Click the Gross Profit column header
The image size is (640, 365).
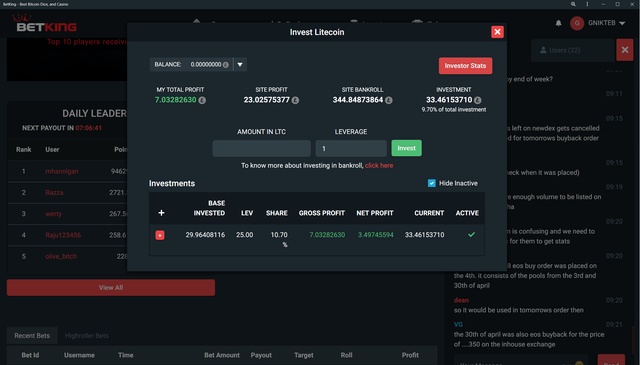tap(322, 213)
